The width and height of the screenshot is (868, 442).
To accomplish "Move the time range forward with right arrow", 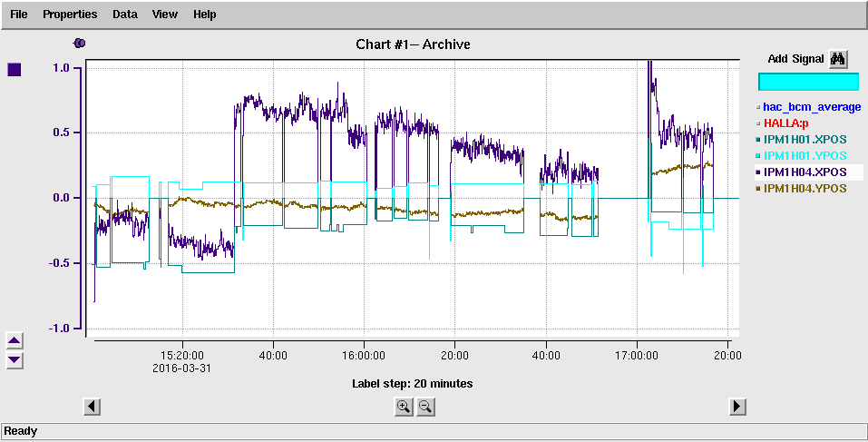I will [736, 407].
